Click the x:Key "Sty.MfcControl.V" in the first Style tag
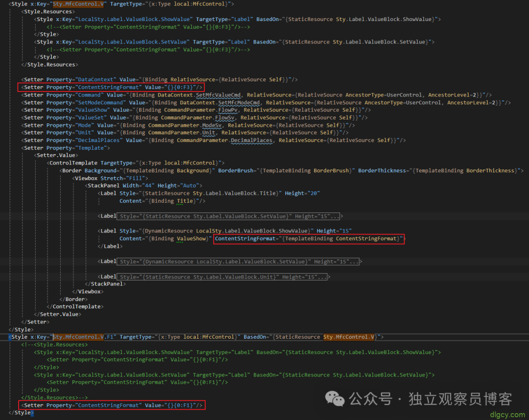529x420 pixels. (x=78, y=4)
